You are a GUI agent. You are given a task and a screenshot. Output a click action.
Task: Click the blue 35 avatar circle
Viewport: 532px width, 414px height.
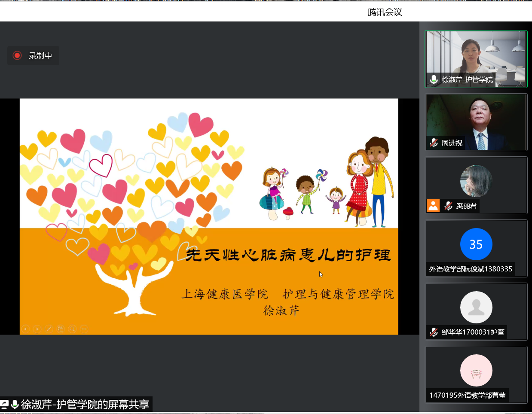476,244
